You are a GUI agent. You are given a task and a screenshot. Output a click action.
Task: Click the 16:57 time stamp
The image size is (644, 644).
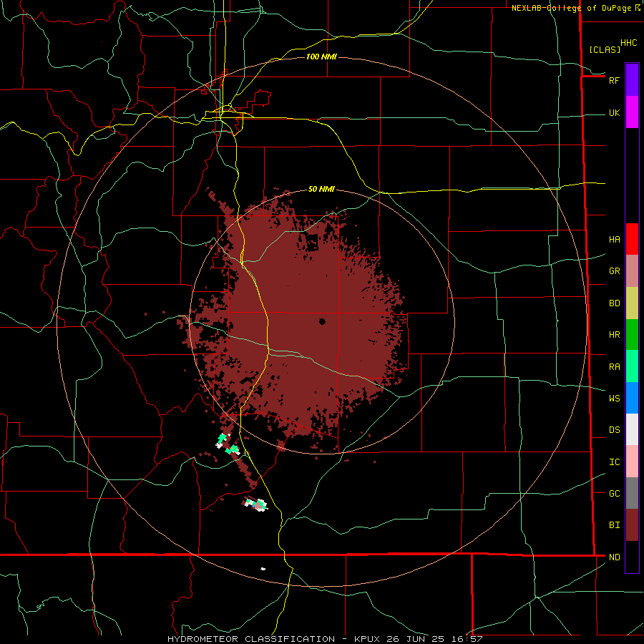[468, 639]
